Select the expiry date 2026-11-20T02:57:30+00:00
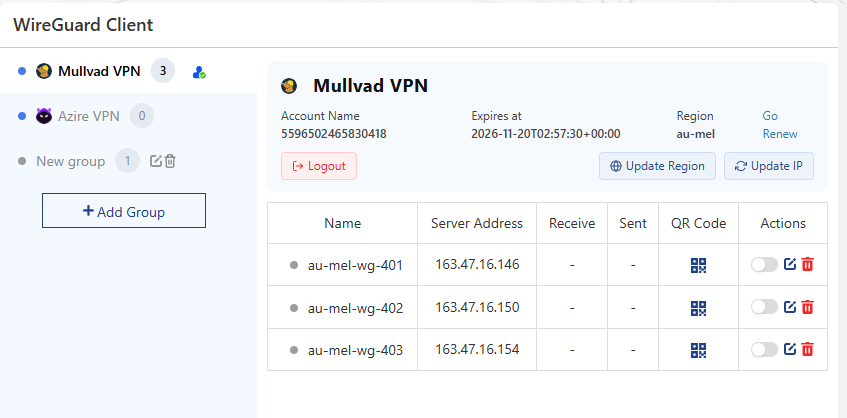Screen dimensions: 847x418 (x=546, y=134)
